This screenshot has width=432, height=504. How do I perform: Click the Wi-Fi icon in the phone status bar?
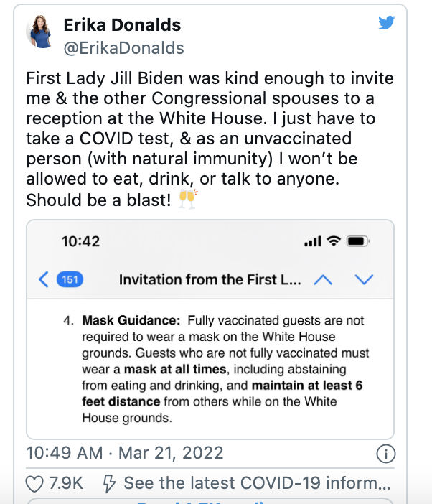332,242
